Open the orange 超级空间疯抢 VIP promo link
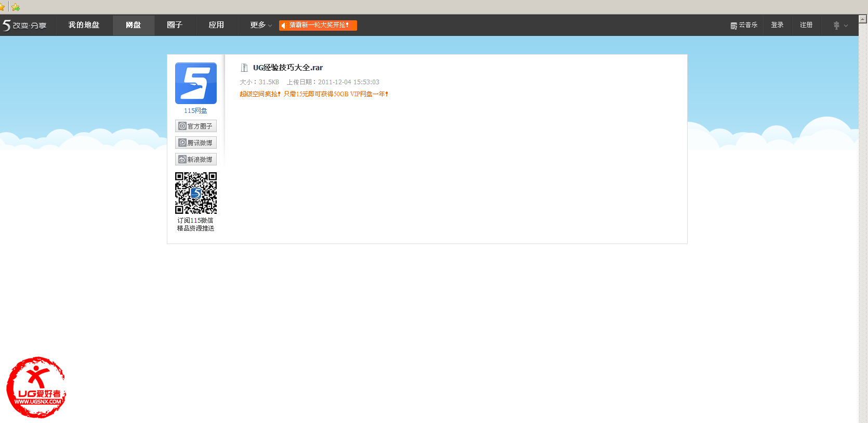868x423 pixels. coord(314,94)
